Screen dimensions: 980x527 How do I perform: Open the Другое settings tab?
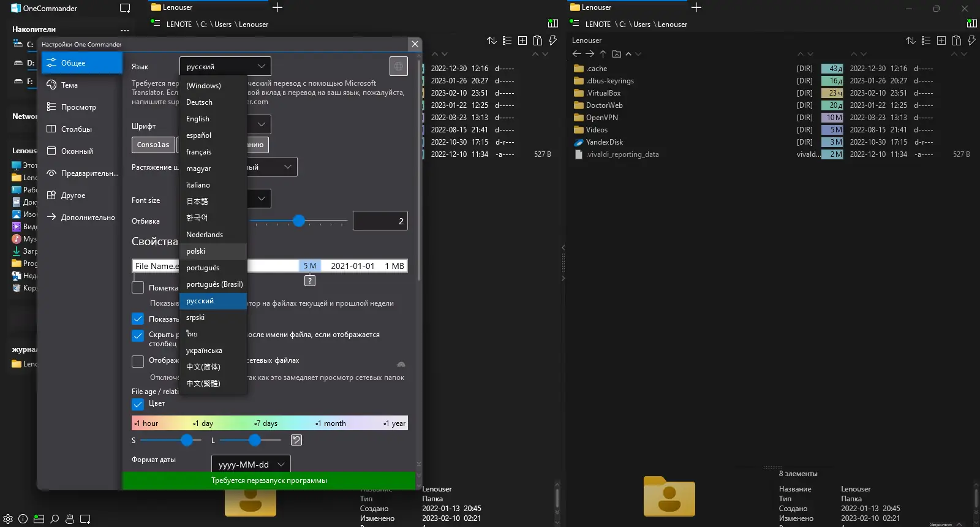[82, 195]
